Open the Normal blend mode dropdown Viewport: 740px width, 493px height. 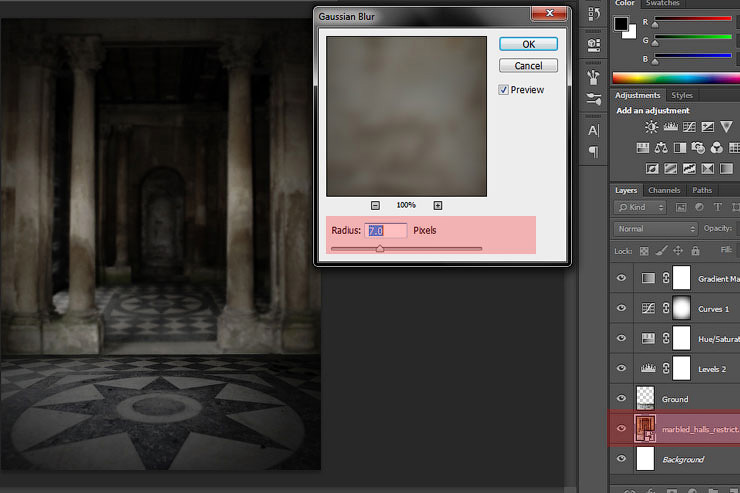point(655,228)
